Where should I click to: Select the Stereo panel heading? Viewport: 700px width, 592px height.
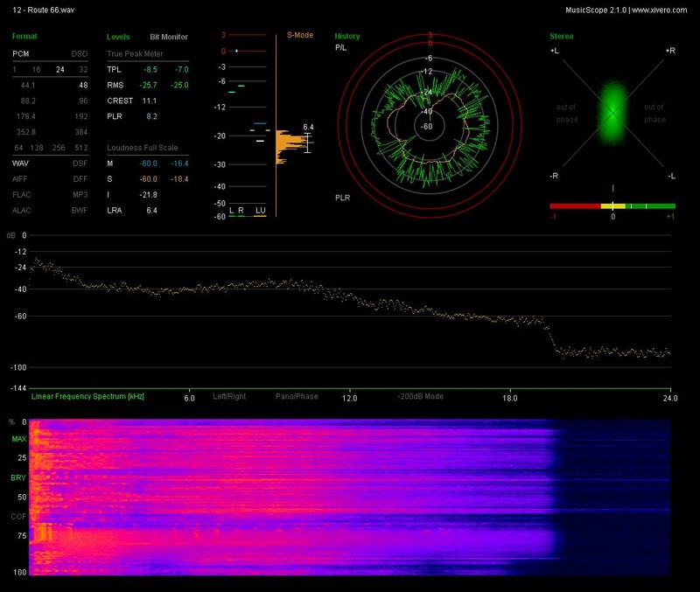click(562, 37)
